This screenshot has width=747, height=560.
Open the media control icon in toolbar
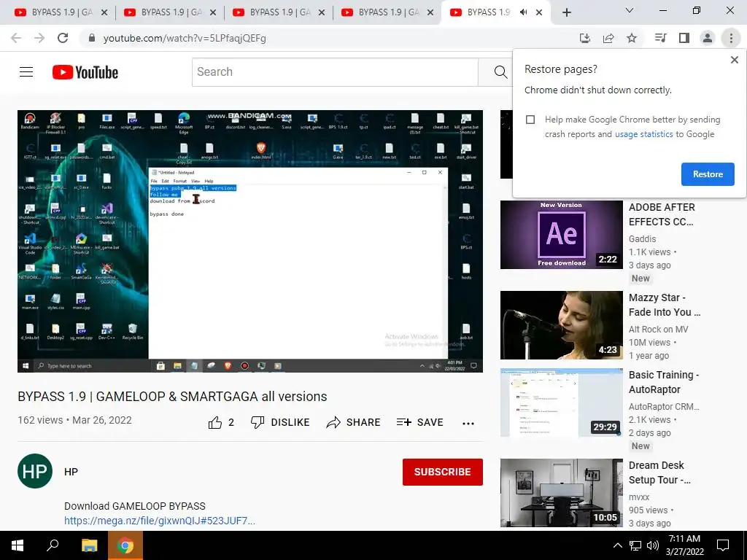point(660,38)
